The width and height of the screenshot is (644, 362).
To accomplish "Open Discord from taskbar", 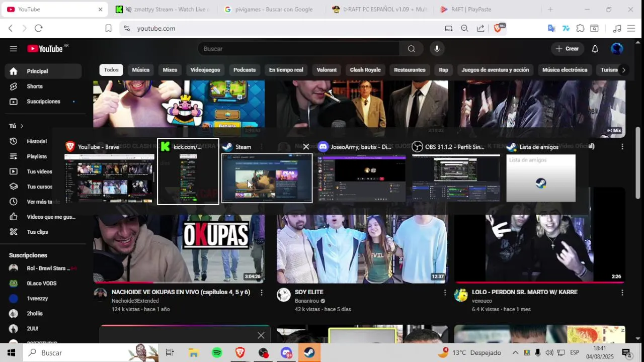I will 286,353.
